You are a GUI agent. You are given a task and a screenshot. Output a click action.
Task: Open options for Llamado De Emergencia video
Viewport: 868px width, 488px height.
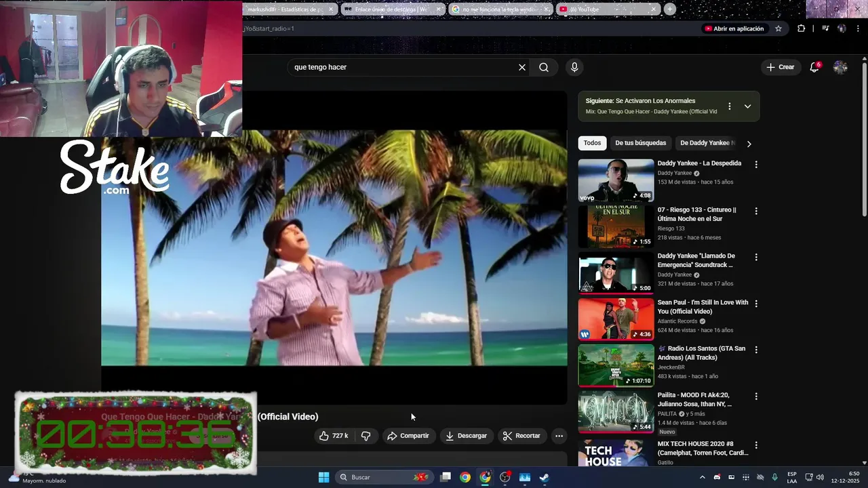(756, 258)
